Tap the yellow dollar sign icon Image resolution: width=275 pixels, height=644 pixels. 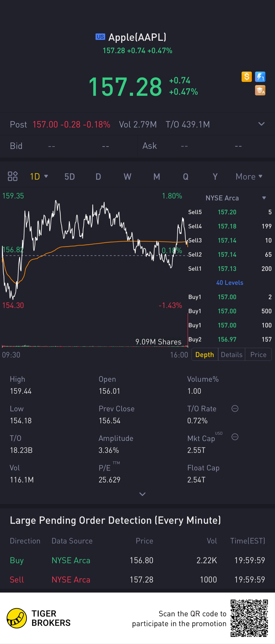(x=247, y=77)
